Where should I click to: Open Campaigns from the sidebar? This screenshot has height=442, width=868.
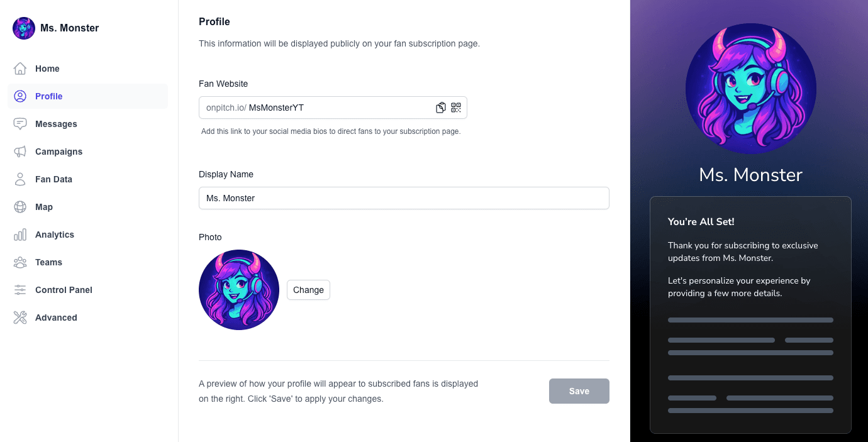(20, 152)
